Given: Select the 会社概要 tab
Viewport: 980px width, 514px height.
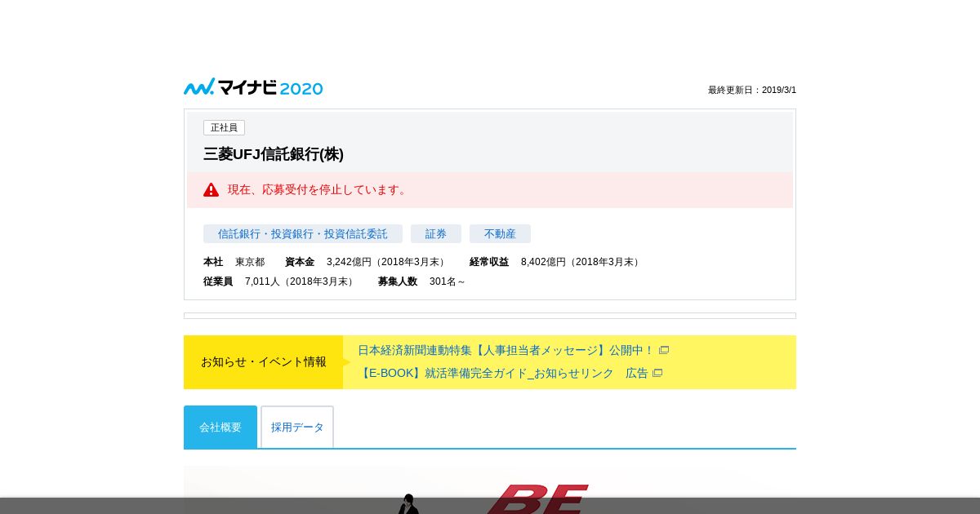Looking at the screenshot, I should pyautogui.click(x=220, y=427).
